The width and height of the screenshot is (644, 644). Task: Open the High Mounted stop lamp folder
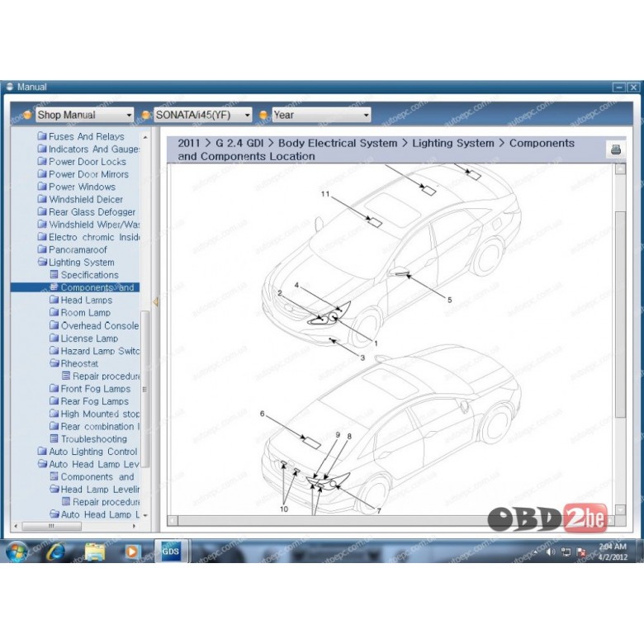click(94, 414)
